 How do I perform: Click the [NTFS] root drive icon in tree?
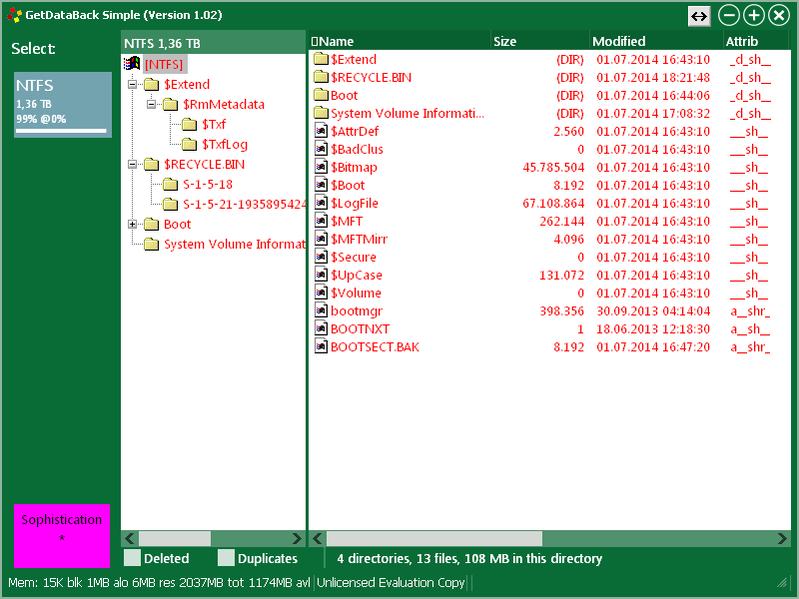click(132, 64)
